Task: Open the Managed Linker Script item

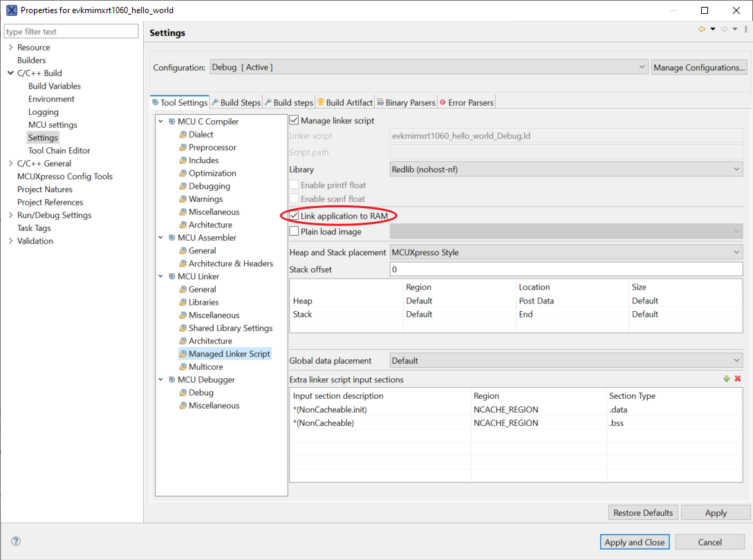Action: (x=229, y=353)
